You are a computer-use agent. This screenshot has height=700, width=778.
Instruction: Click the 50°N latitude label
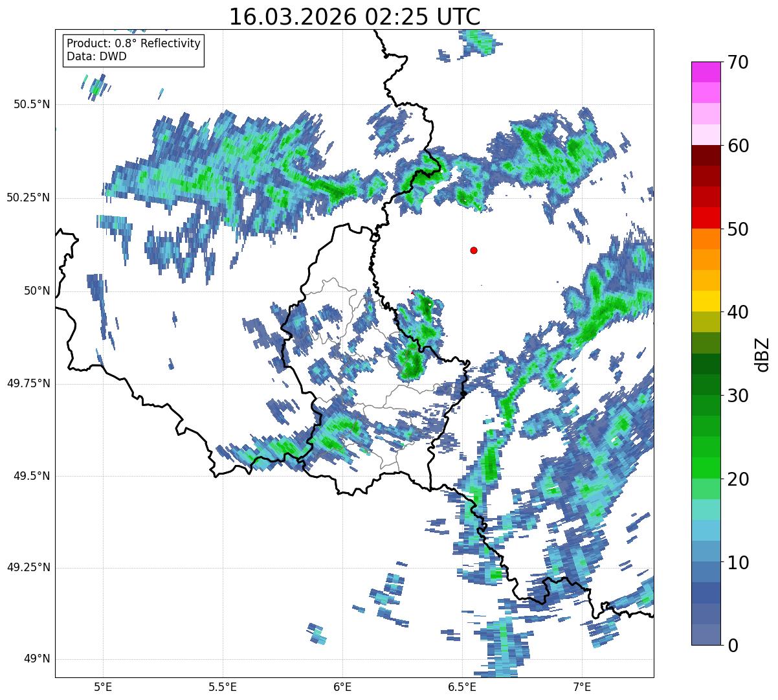click(x=36, y=291)
